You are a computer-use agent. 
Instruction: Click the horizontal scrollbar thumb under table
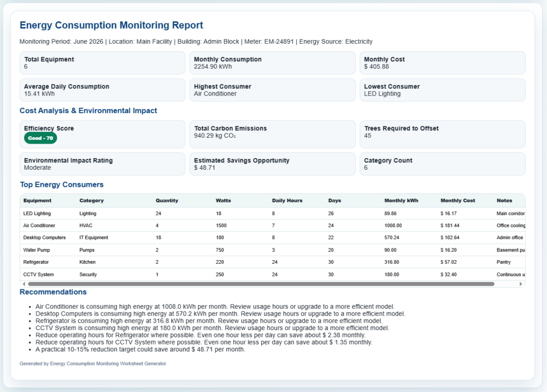click(261, 284)
